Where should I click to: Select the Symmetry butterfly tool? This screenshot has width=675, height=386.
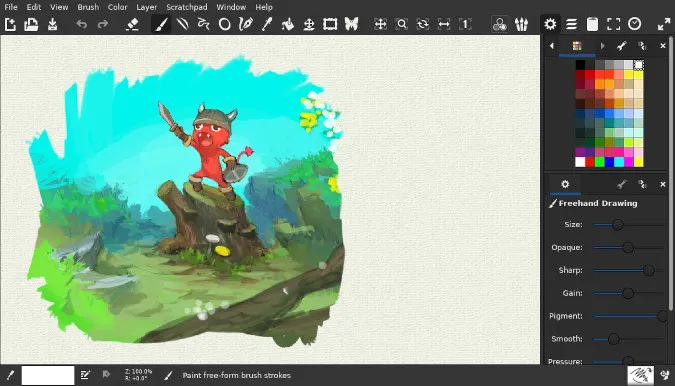(351, 25)
